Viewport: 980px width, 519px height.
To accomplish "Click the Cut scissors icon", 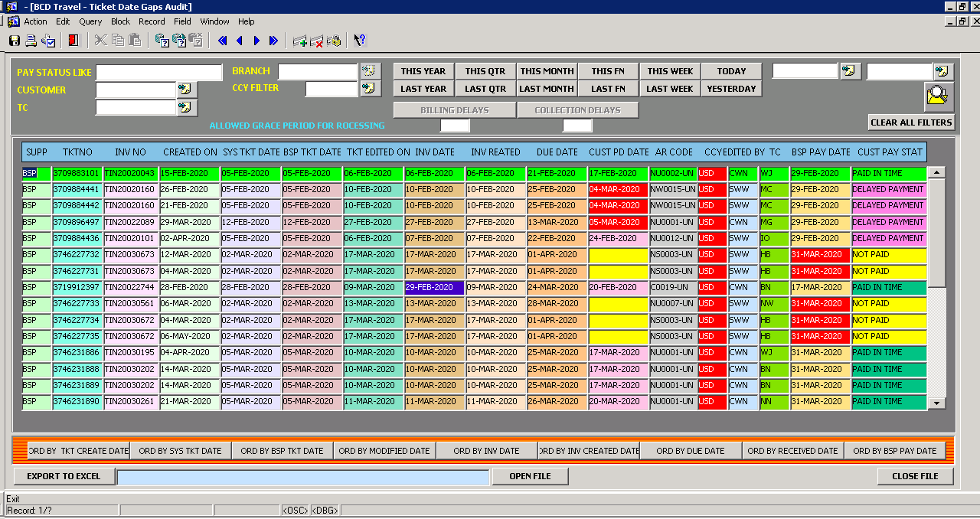I will 100,41.
